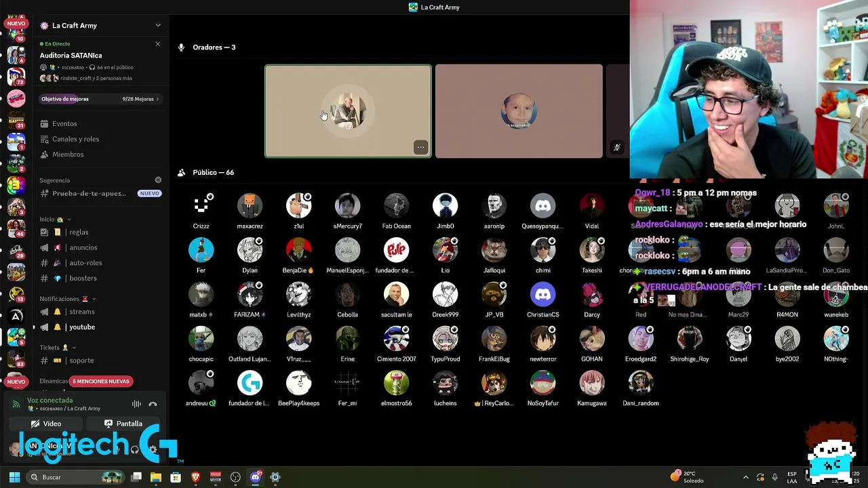
Task: Open the Prueba-de-te-apues... channel
Action: coord(100,193)
